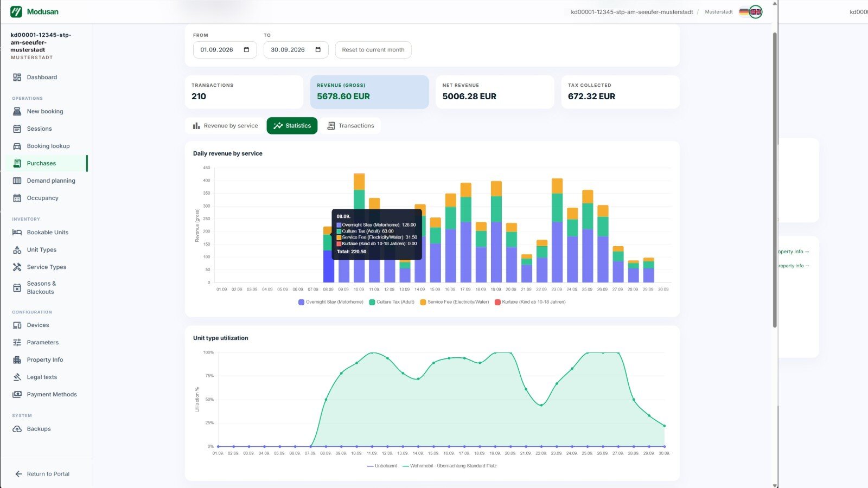
Task: Open the Devices icon
Action: [x=17, y=325]
